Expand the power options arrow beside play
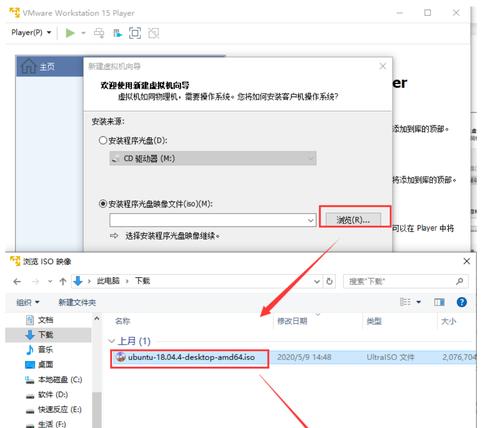The image size is (500, 428). [83, 33]
